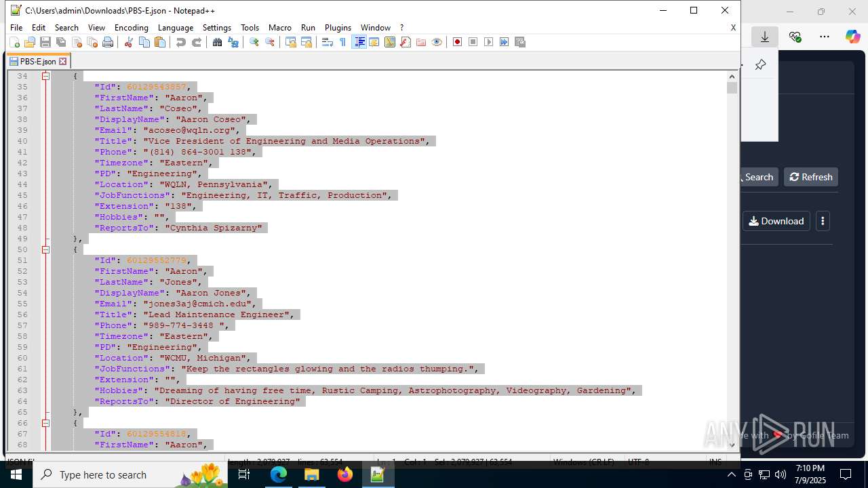Toggle synchronize horizontal scrolling icon
868x488 pixels.
(x=307, y=42)
